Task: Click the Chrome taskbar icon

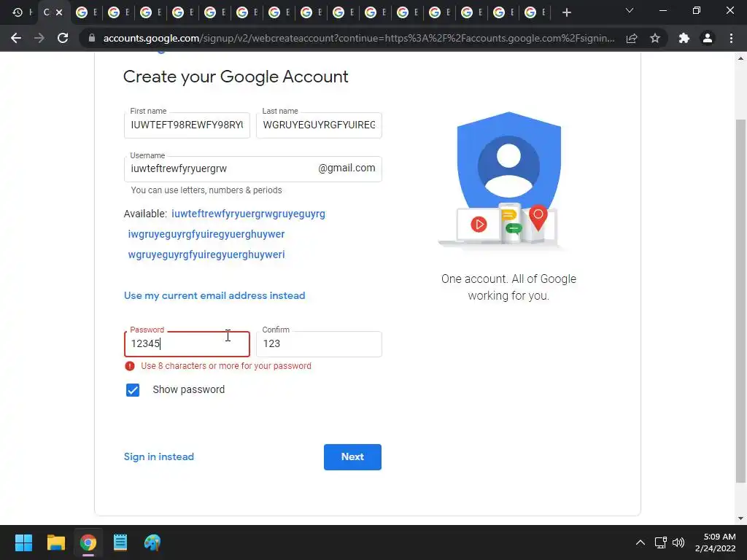Action: [x=88, y=542]
